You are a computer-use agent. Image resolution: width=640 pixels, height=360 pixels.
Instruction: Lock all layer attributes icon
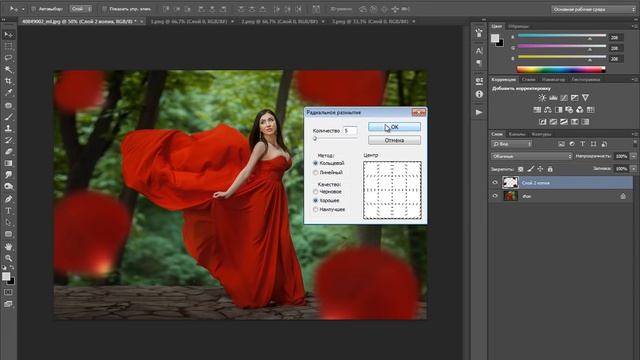550,169
